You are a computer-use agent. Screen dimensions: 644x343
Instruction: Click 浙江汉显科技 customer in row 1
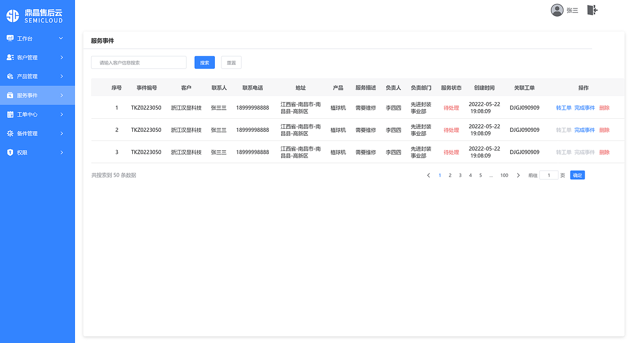(x=186, y=108)
